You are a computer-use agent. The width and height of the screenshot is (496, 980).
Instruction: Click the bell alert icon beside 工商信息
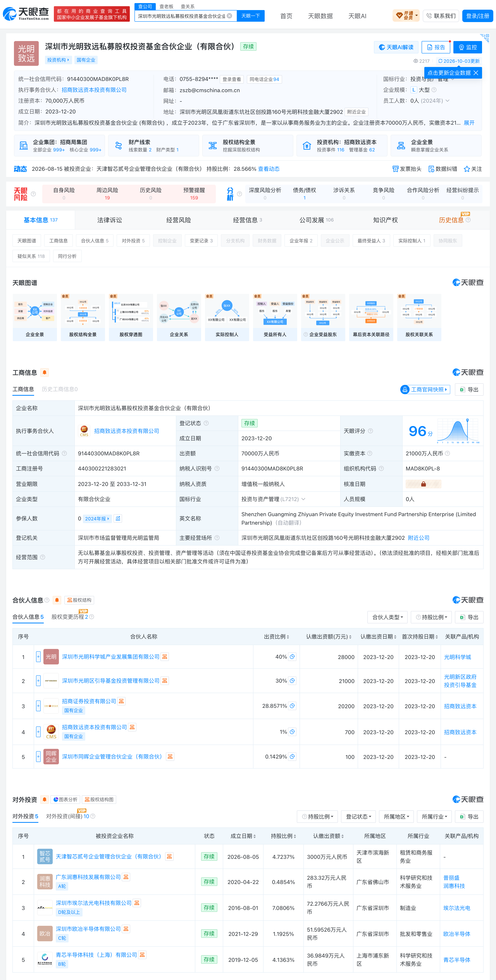[45, 372]
